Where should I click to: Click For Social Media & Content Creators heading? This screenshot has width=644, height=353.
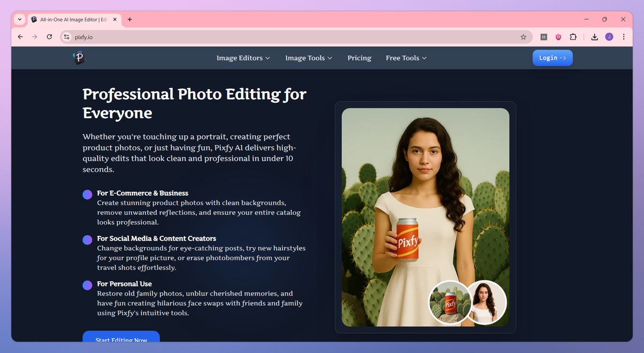157,238
